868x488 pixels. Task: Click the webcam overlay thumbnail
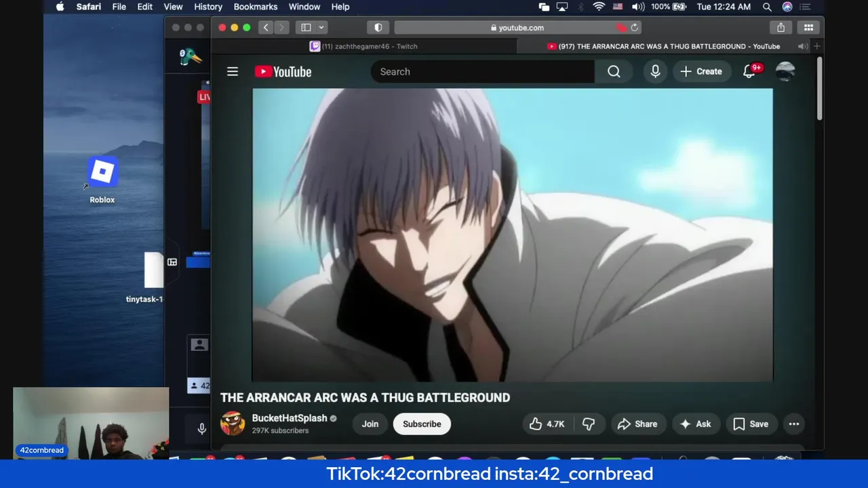point(91,424)
